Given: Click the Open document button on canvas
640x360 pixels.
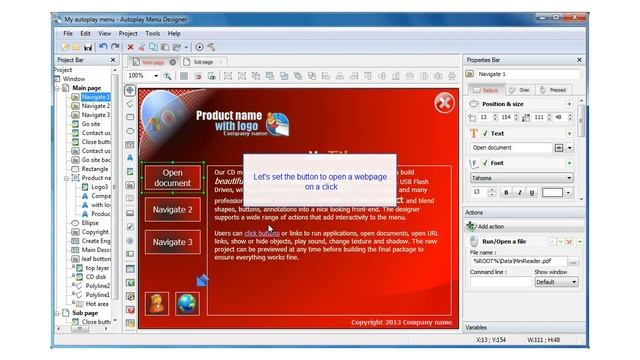Looking at the screenshot, I should 173,178.
